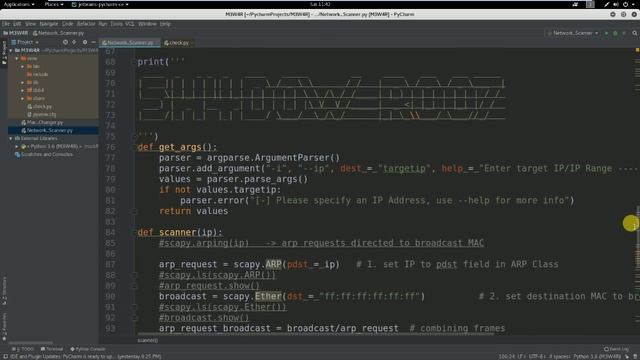
Task: Close the Network_Scanner.py editor tab
Action: [x=157, y=43]
